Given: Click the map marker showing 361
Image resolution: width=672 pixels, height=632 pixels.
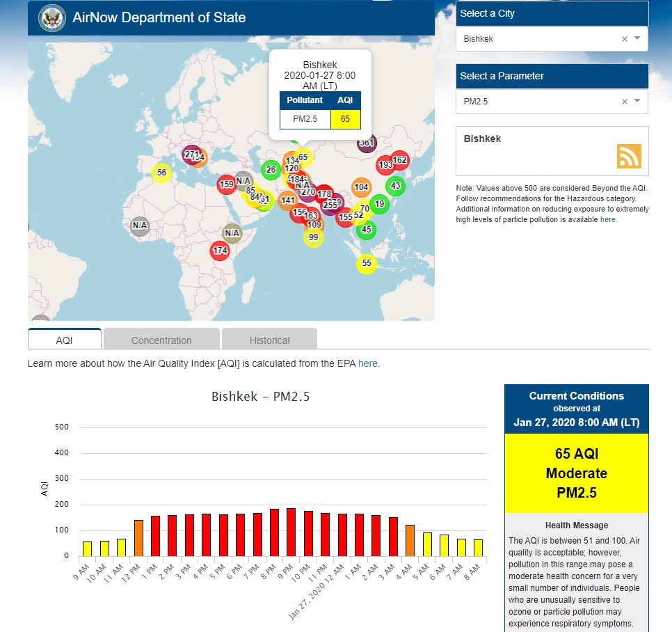Looking at the screenshot, I should pyautogui.click(x=367, y=143).
